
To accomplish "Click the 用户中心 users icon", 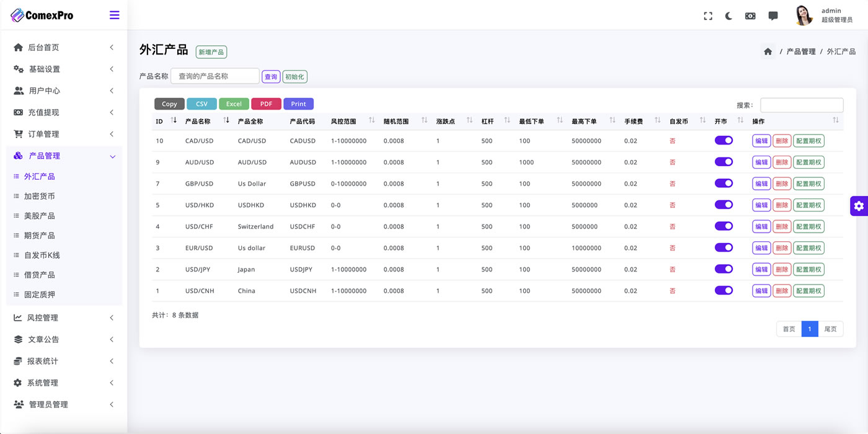I will [19, 91].
